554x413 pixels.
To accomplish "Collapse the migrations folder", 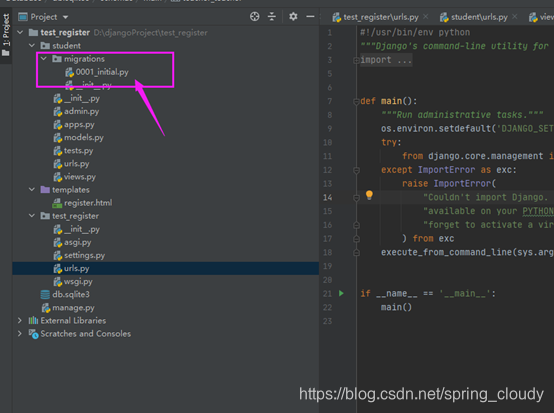I will [43, 59].
